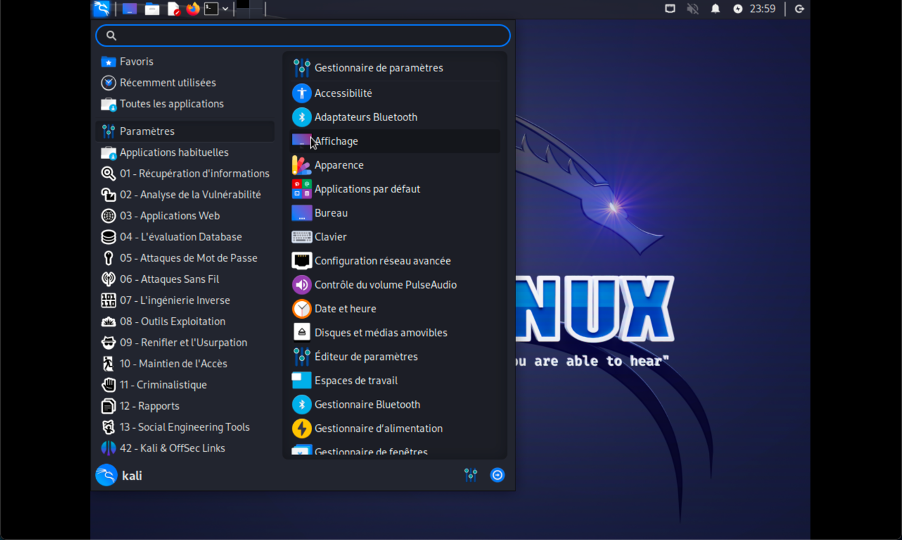Click the application menu search field
Image resolution: width=902 pixels, height=540 pixels.
click(x=303, y=35)
